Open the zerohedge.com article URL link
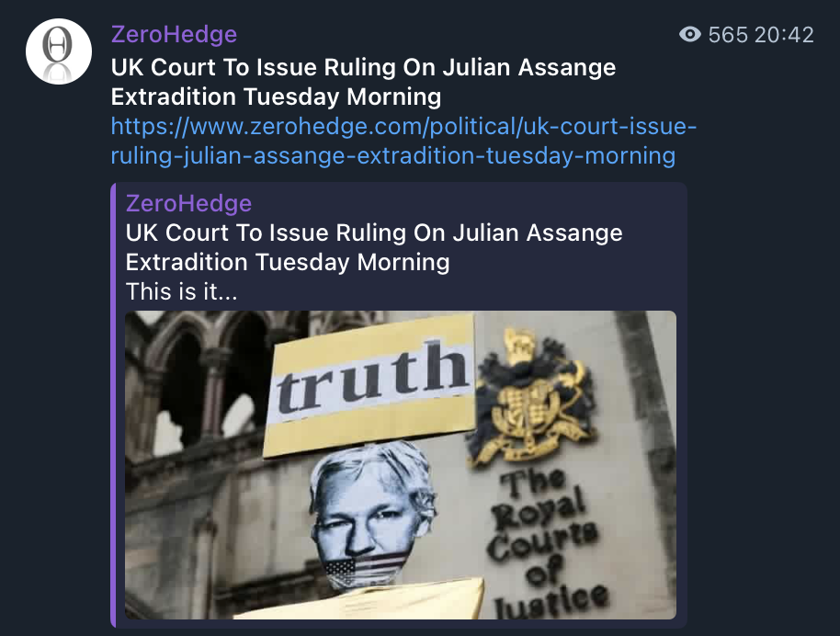This screenshot has height=636, width=840. click(403, 141)
